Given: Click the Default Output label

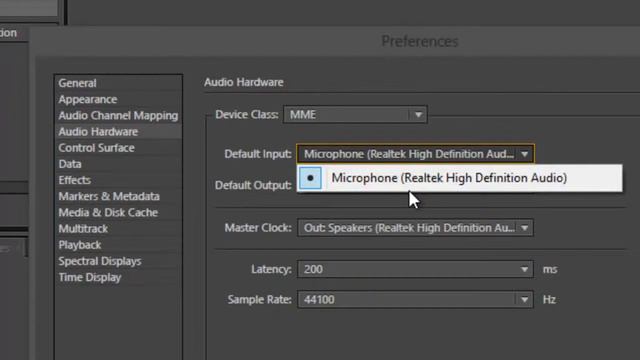Looking at the screenshot, I should 253,185.
